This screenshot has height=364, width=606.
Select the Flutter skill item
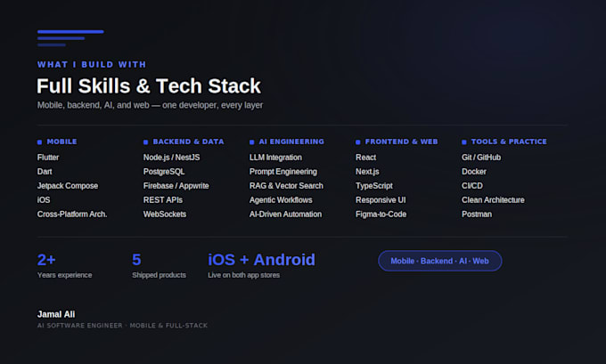click(x=48, y=158)
